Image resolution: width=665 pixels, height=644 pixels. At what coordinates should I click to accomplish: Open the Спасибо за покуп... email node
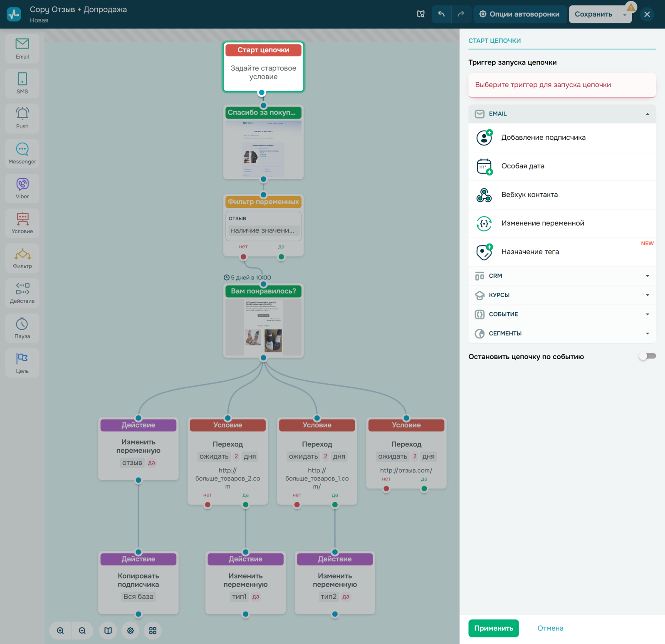tap(263, 142)
